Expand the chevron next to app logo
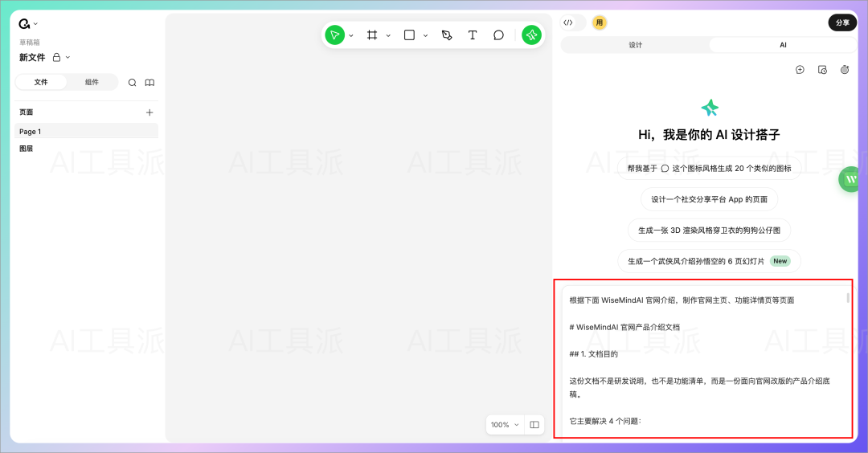Image resolution: width=868 pixels, height=453 pixels. 36,24
